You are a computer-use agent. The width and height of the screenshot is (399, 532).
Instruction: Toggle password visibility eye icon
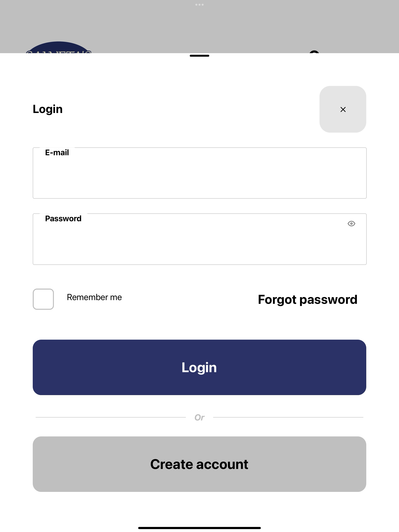tap(351, 224)
